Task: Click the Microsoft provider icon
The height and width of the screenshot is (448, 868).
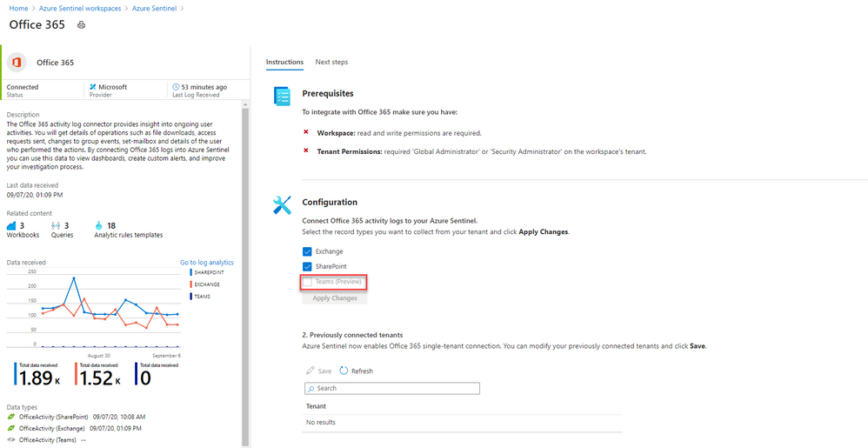Action: [93, 87]
